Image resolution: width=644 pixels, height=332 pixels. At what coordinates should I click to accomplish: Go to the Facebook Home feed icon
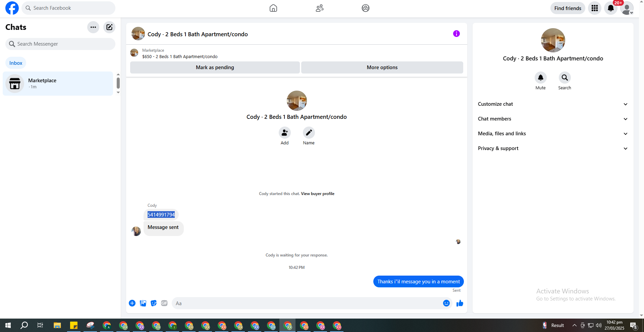(x=273, y=8)
